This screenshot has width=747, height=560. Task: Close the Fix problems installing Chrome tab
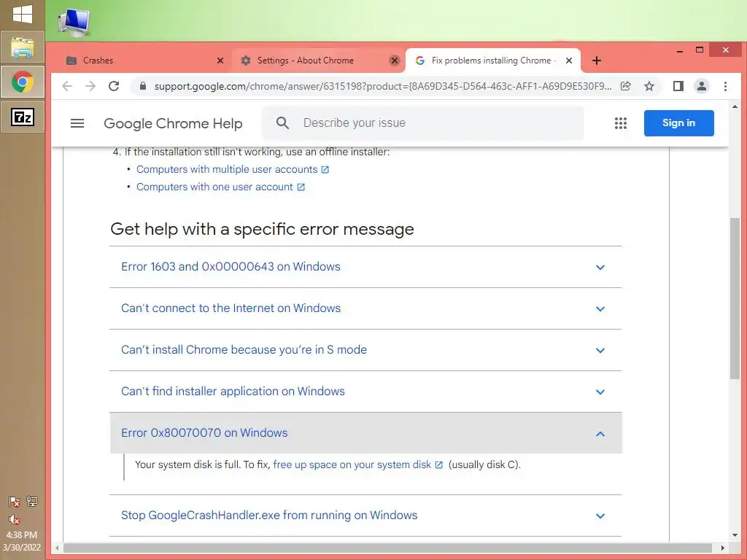[569, 61]
